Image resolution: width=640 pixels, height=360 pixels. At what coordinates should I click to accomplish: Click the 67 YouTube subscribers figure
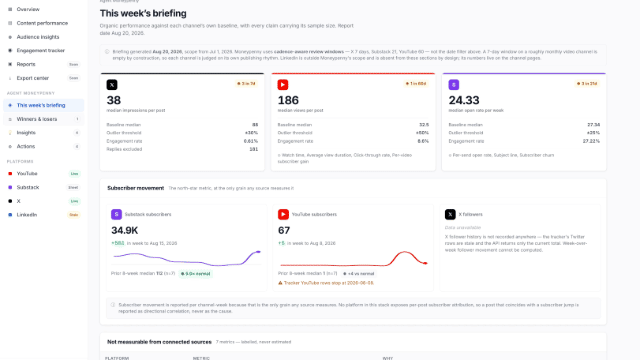point(284,231)
